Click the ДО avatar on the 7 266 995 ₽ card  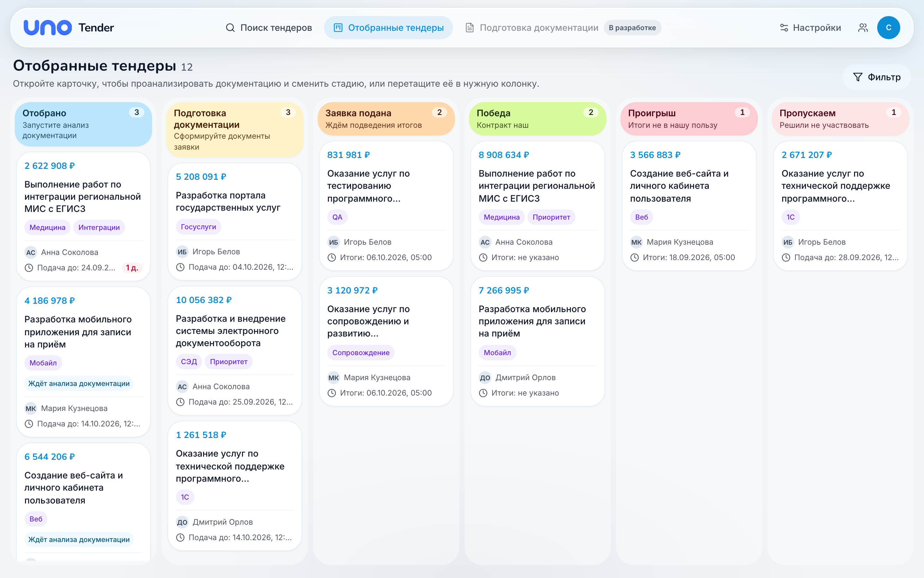(485, 378)
